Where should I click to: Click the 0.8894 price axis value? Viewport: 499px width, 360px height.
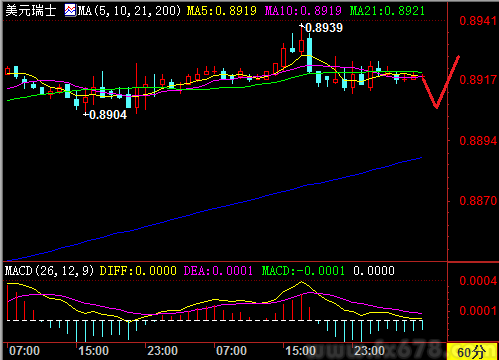tap(478, 141)
